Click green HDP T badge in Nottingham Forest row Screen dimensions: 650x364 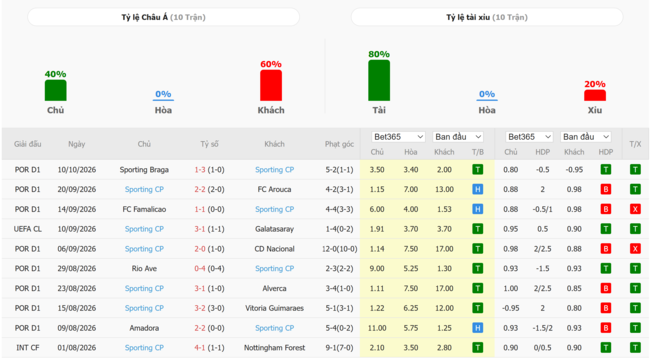tap(606, 347)
